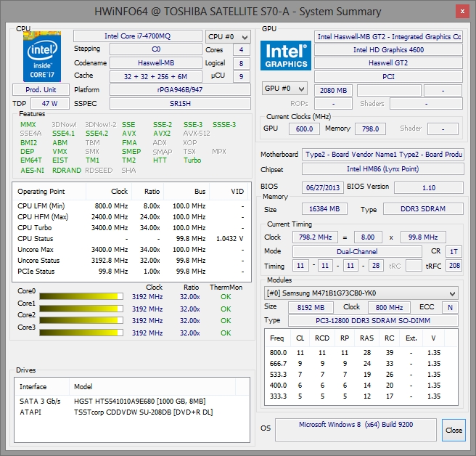Click the SSE4.2 feature label

(x=97, y=134)
